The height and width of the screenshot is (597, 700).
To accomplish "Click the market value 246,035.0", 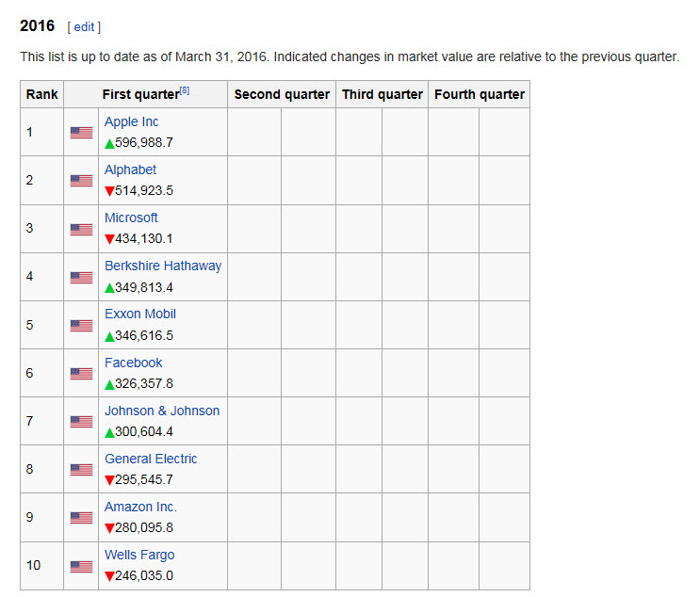I will coord(144,576).
